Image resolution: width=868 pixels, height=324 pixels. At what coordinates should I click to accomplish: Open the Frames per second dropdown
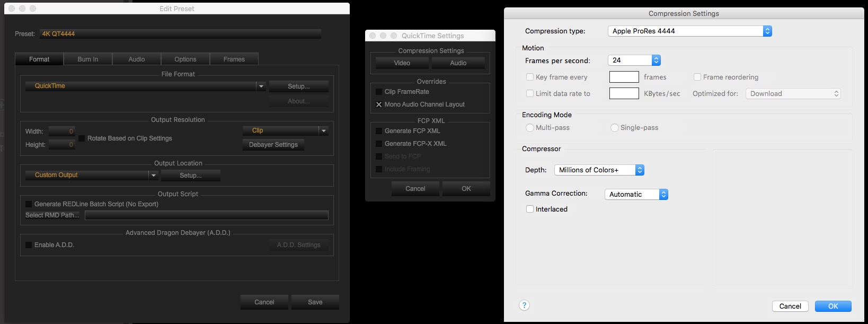(634, 60)
